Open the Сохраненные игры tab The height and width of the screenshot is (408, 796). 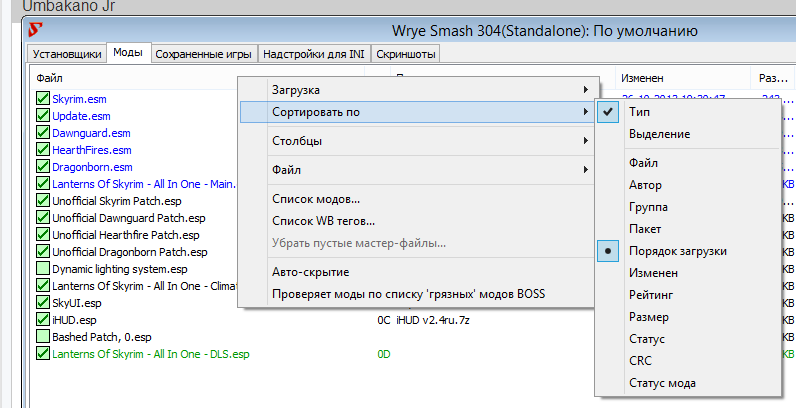point(204,54)
